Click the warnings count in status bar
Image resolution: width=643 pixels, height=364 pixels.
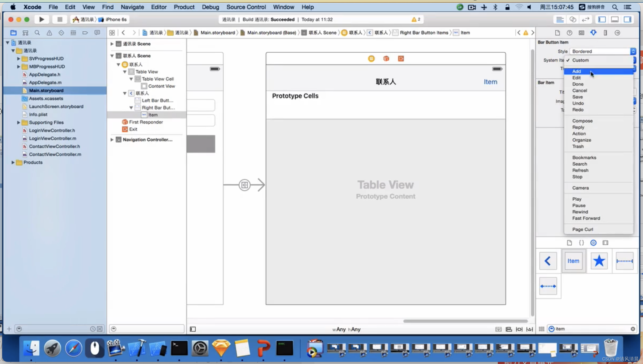pos(416,19)
